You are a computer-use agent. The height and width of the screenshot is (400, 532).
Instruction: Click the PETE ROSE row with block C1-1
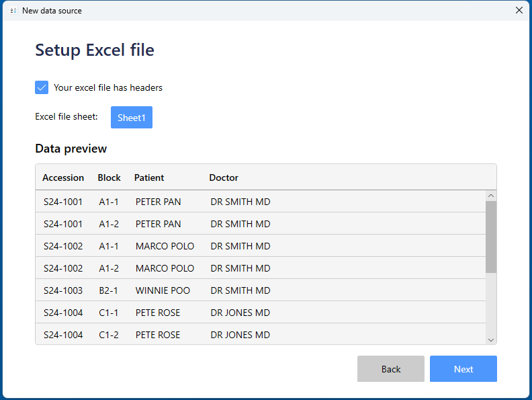pyautogui.click(x=158, y=313)
